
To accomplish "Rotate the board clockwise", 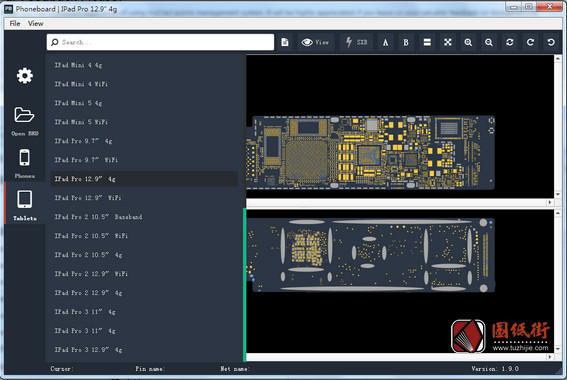I will (x=530, y=42).
